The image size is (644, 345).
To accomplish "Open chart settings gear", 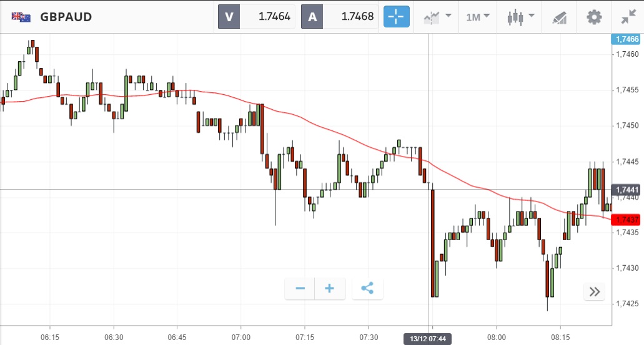I will coord(594,17).
